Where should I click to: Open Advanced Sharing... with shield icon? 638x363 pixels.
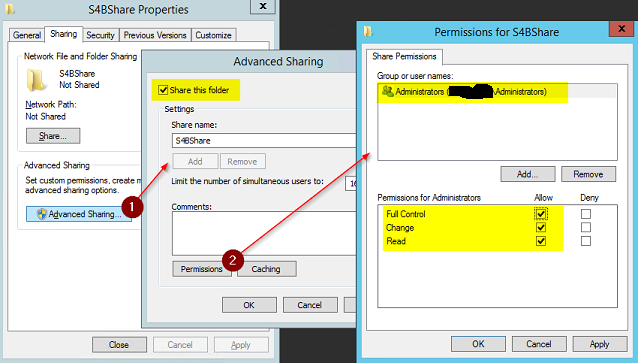(x=79, y=214)
